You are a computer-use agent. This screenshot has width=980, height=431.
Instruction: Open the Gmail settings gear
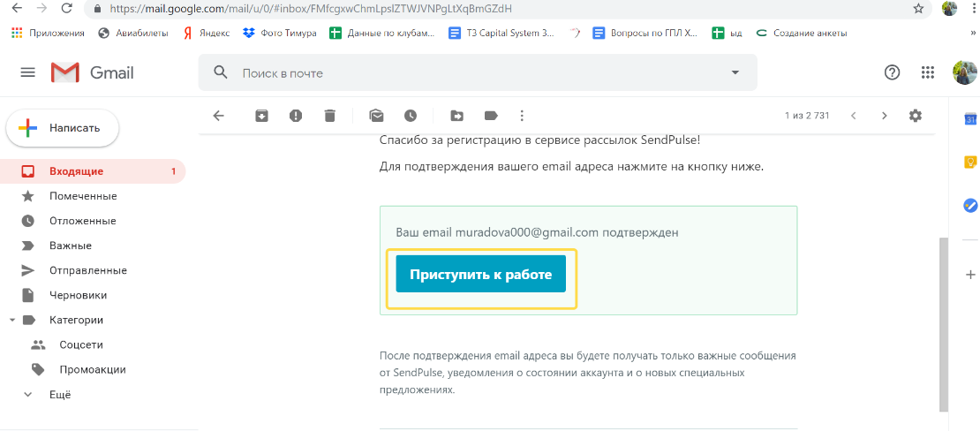pyautogui.click(x=916, y=116)
